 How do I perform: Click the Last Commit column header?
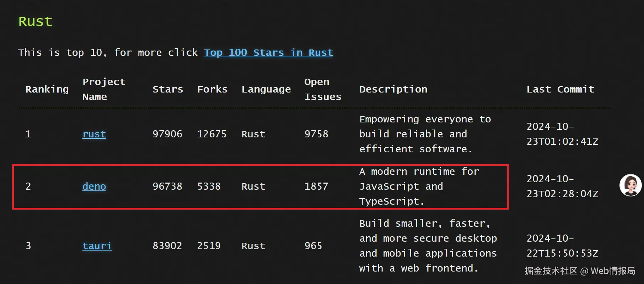[560, 89]
